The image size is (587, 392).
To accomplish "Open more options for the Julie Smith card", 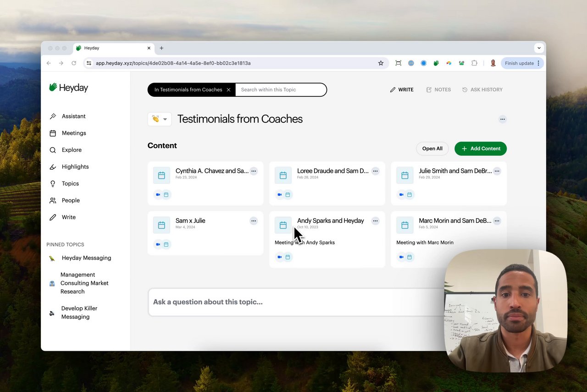I will click(x=497, y=171).
